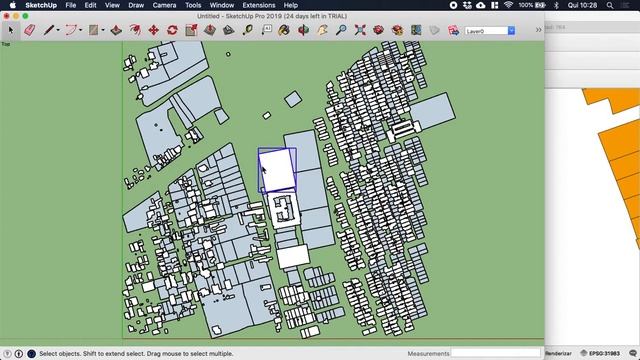Select the Push/Pull tool

tap(116, 30)
